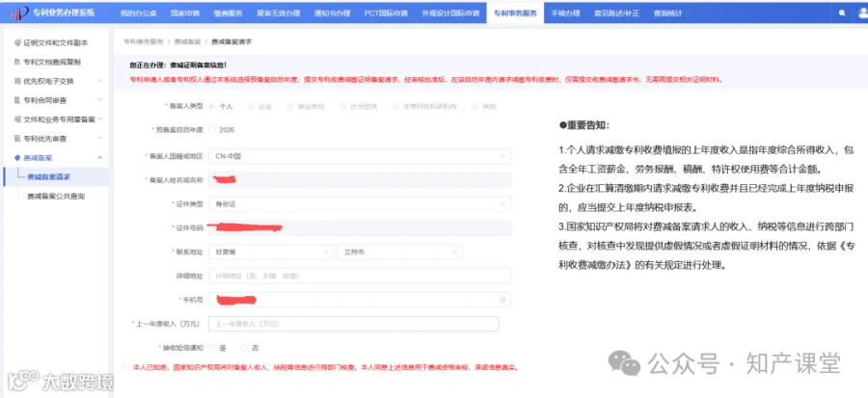Screen dimensions: 868x398
Task: Open the 证件类型 身份证 dropdown
Action: point(360,204)
